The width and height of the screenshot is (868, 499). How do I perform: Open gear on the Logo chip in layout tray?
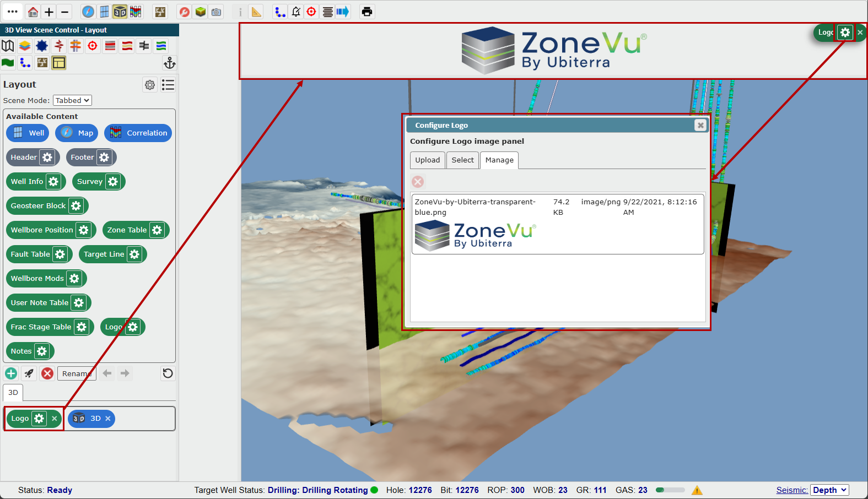point(39,419)
